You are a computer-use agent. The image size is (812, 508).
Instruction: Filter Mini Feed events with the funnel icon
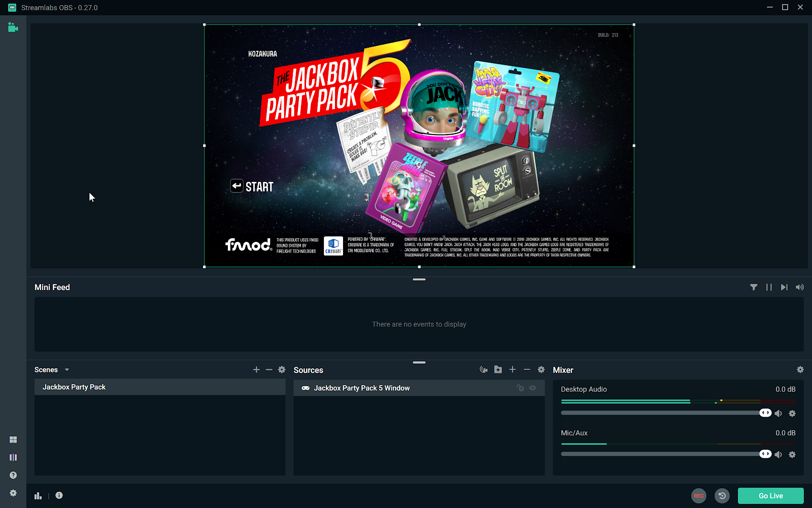point(754,287)
